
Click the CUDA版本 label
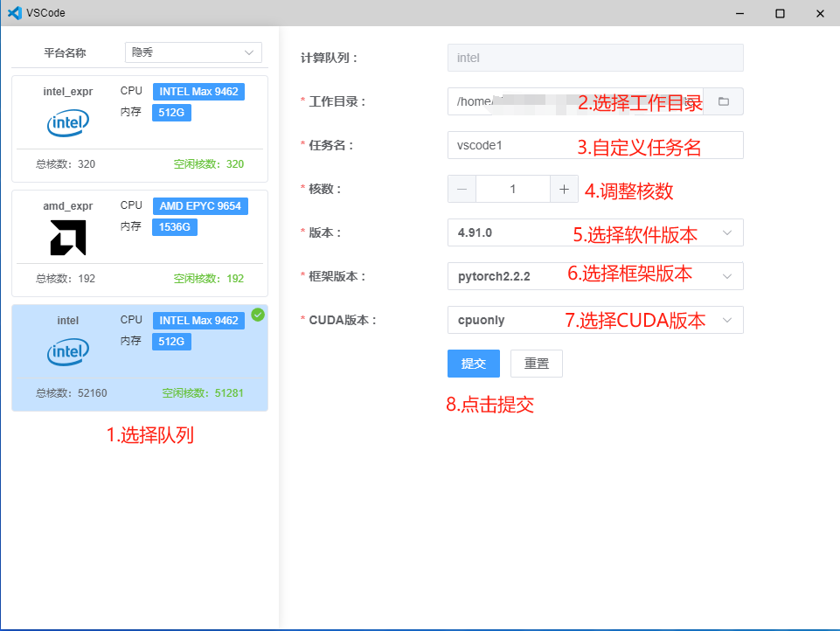343,320
